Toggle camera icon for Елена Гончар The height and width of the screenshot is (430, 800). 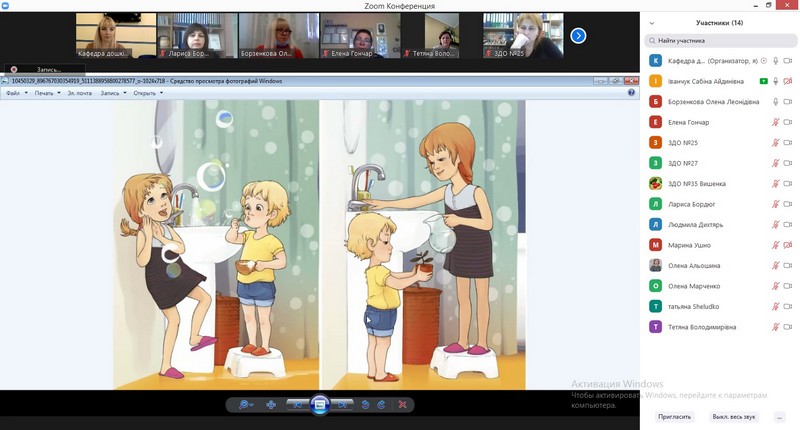click(x=788, y=122)
